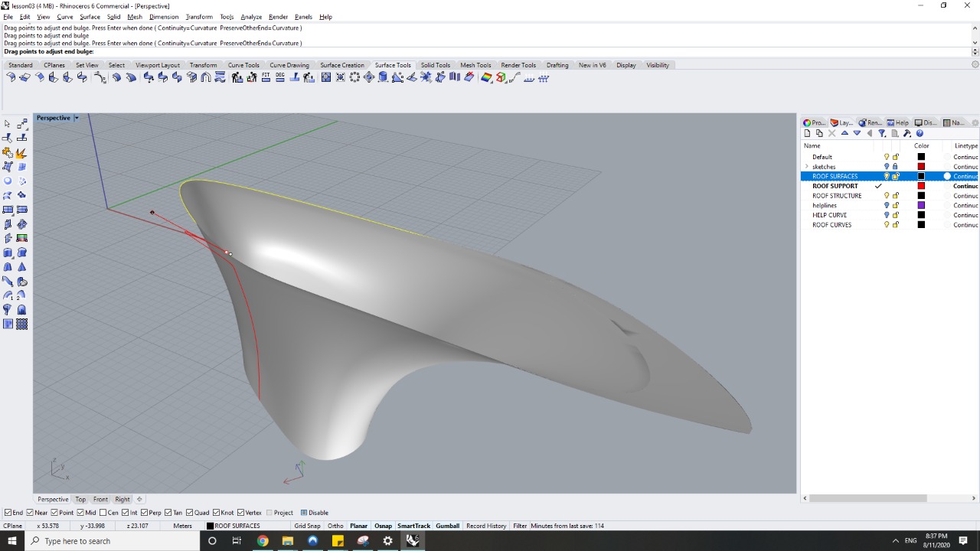
Task: Toggle the Mid osnap checkbox
Action: tap(81, 513)
